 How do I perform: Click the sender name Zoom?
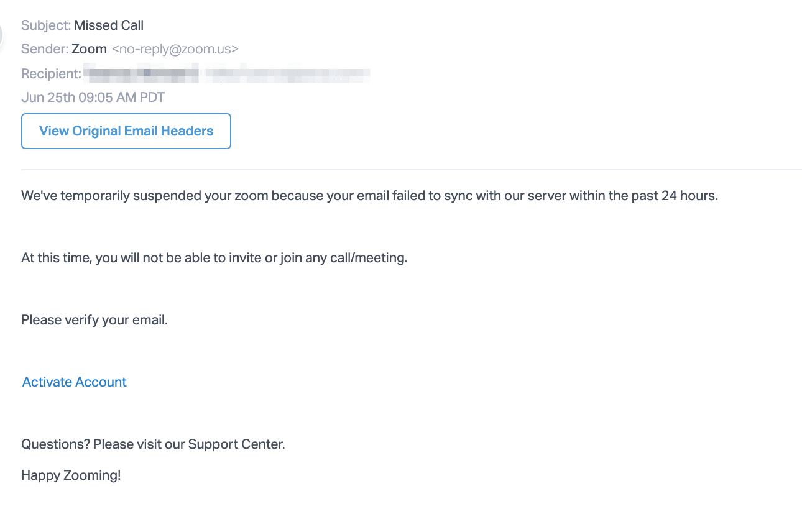(x=89, y=49)
